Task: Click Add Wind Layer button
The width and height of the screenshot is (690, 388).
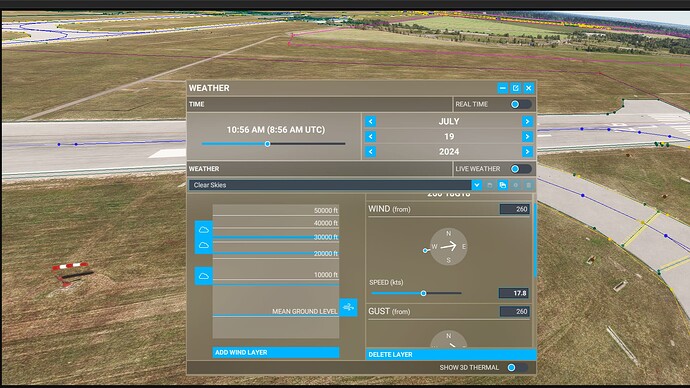Action: pos(276,352)
